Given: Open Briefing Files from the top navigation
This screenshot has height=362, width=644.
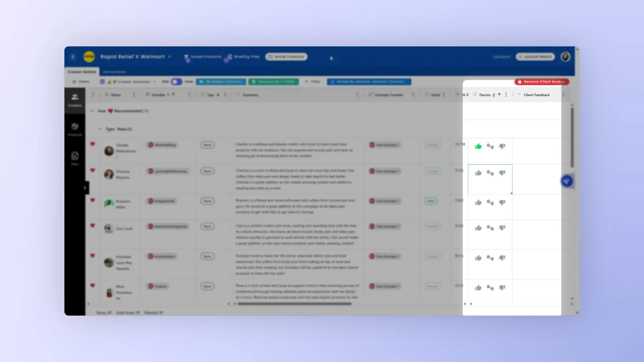Looking at the screenshot, I should pyautogui.click(x=230, y=57).
